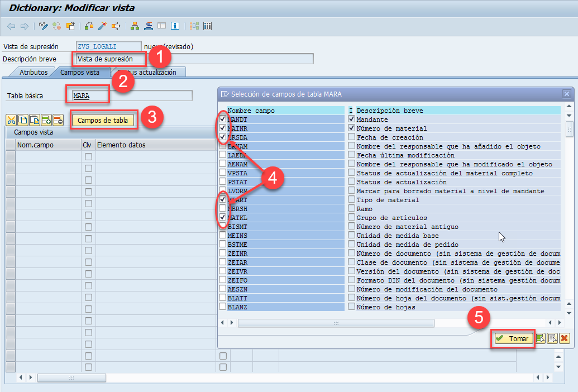The height and width of the screenshot is (392, 578).
Task: Click the Tabla básica field containing MARA
Action: point(132,96)
